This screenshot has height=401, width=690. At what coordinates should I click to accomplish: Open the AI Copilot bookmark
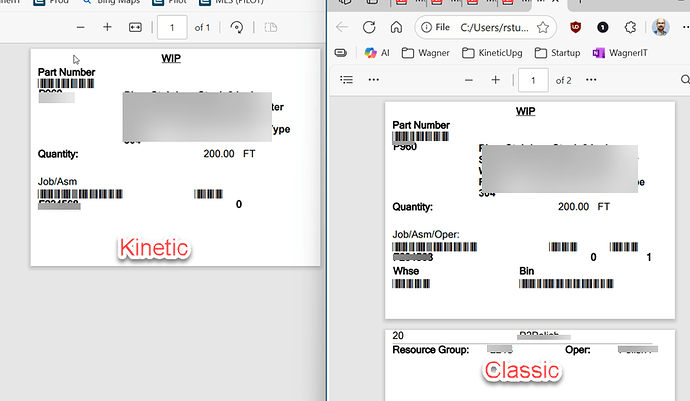(377, 53)
